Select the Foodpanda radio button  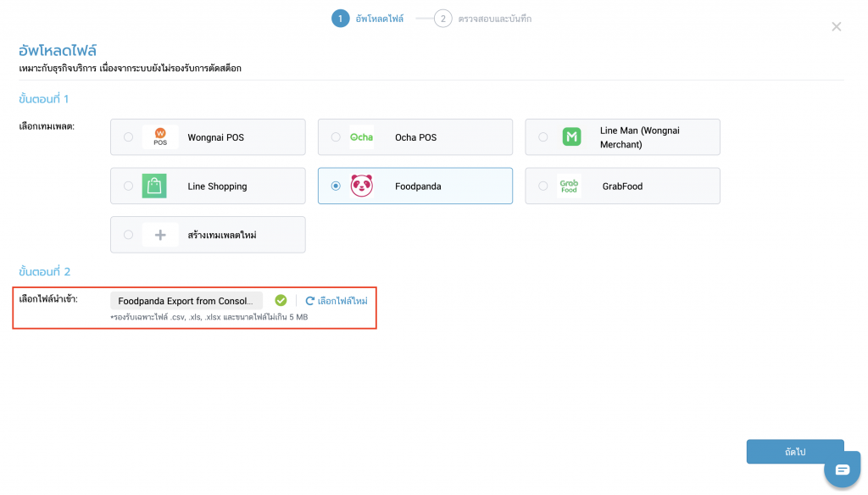[336, 186]
